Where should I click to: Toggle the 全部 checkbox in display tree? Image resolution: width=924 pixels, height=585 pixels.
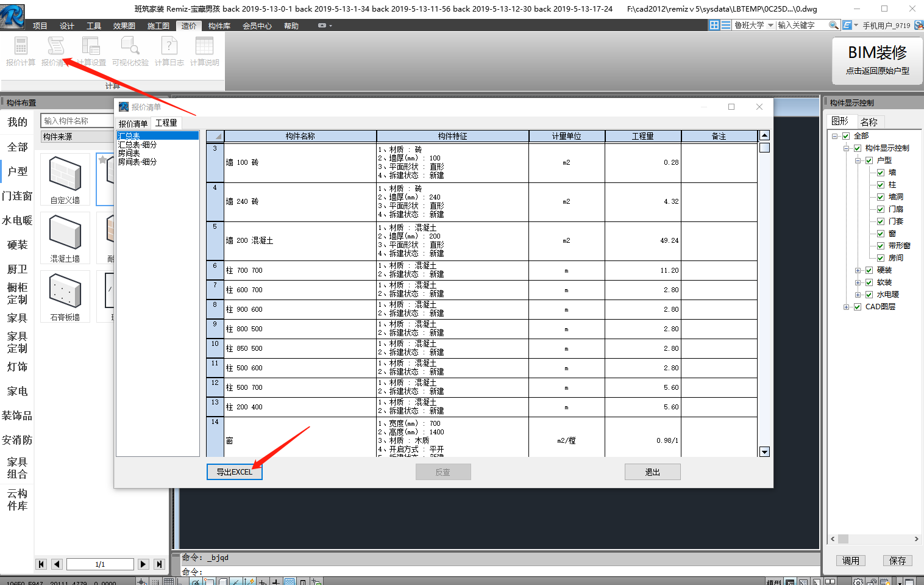[x=846, y=136]
